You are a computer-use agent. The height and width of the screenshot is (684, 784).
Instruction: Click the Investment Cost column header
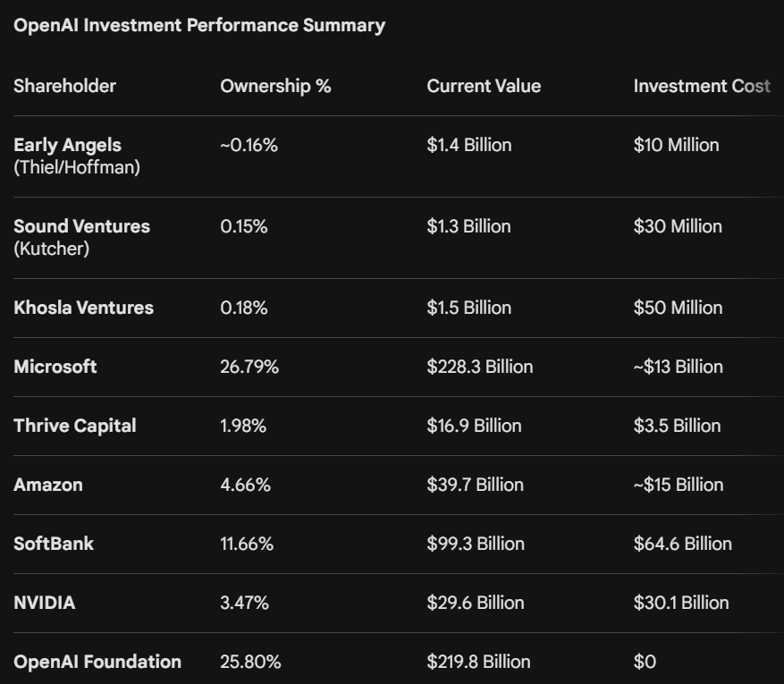coord(702,87)
